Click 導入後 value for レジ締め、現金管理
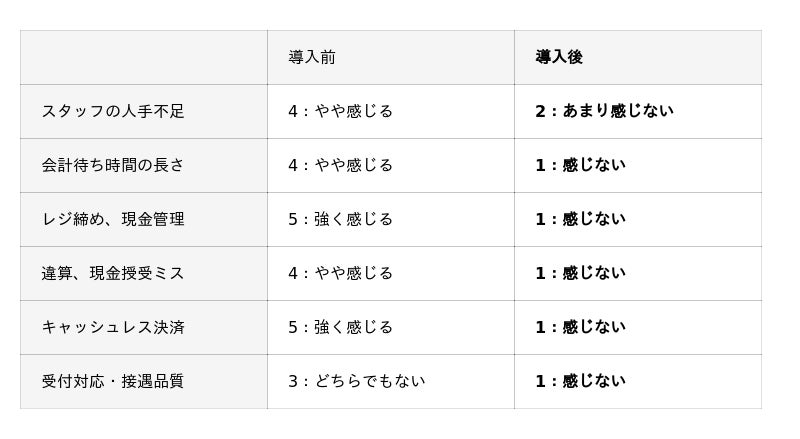800x439 pixels. pyautogui.click(x=580, y=219)
